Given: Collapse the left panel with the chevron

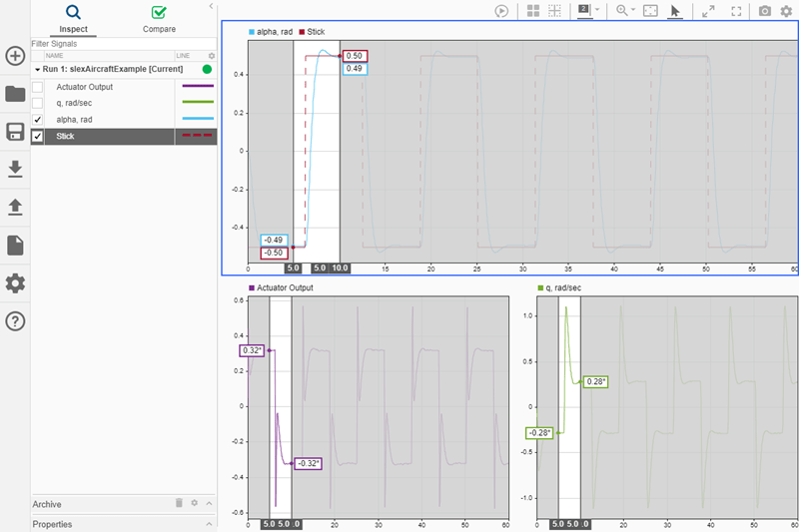Looking at the screenshot, I should point(211,6).
